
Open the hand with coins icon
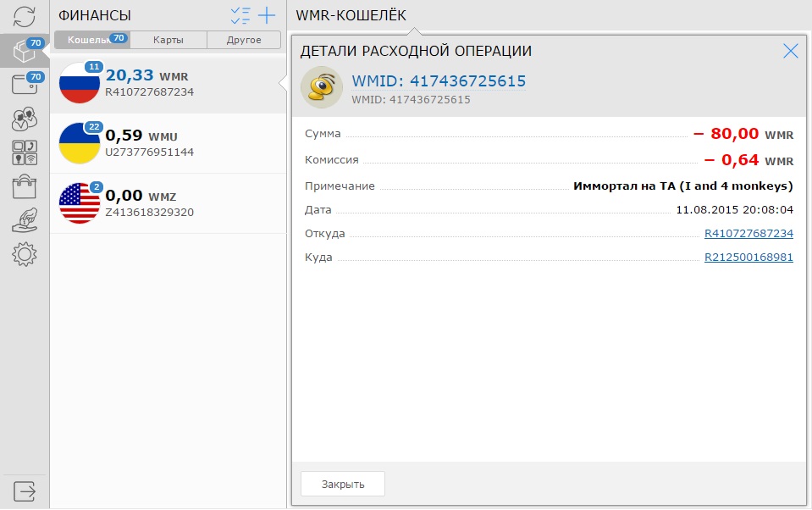pos(25,219)
